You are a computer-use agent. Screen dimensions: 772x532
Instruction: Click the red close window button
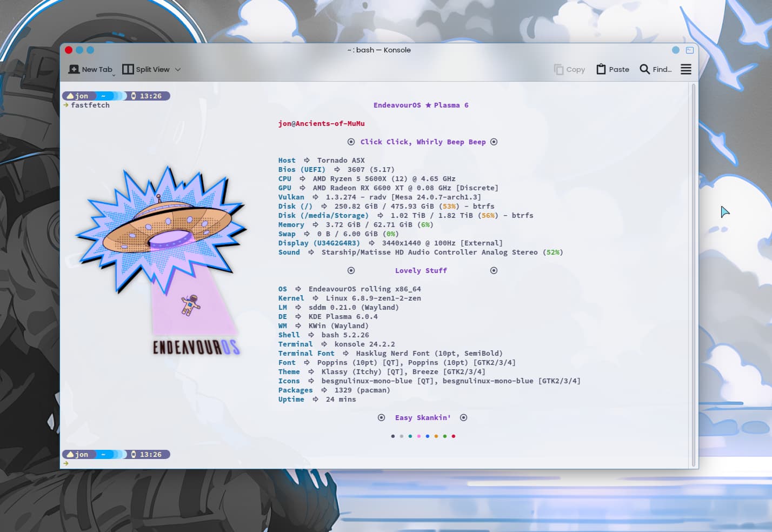click(69, 50)
